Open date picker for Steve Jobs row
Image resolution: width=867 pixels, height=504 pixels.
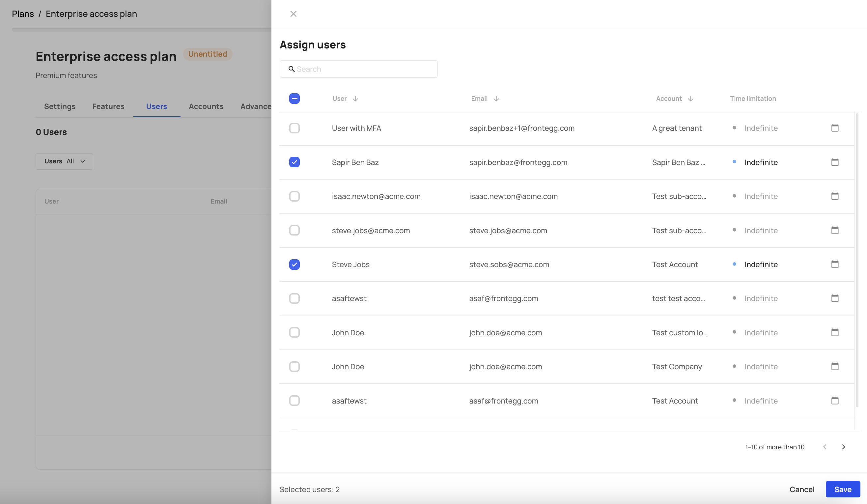click(835, 264)
